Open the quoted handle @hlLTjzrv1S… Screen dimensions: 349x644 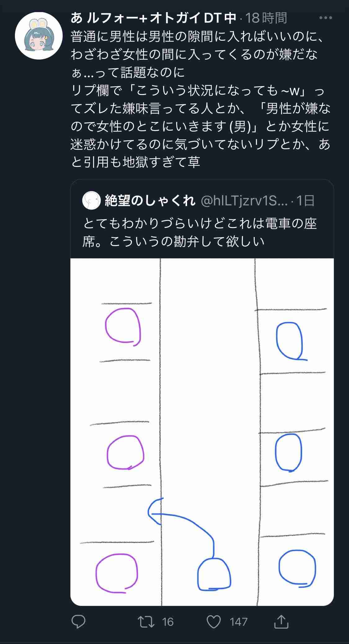244,201
